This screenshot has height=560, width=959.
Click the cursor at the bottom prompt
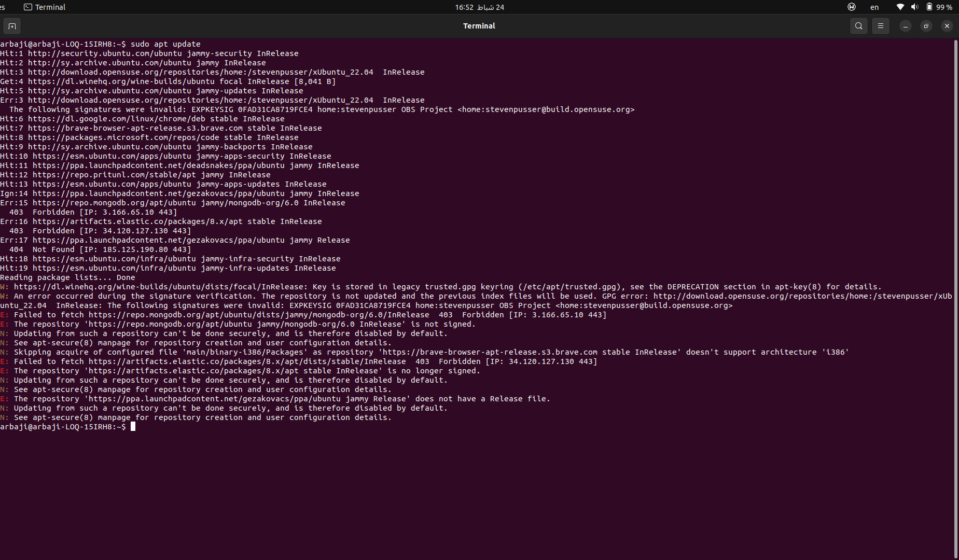click(x=133, y=427)
